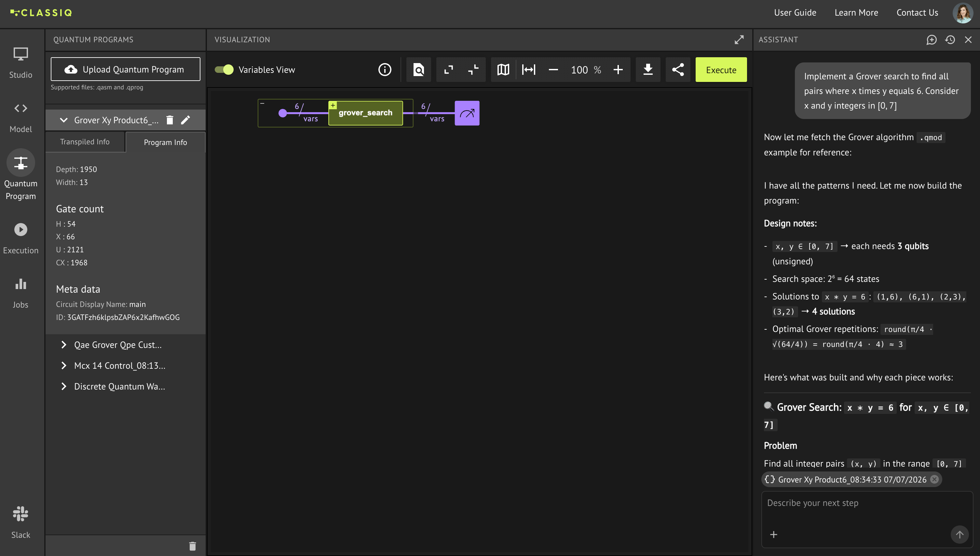The width and height of the screenshot is (980, 556).
Task: Open the User Guide
Action: click(795, 13)
